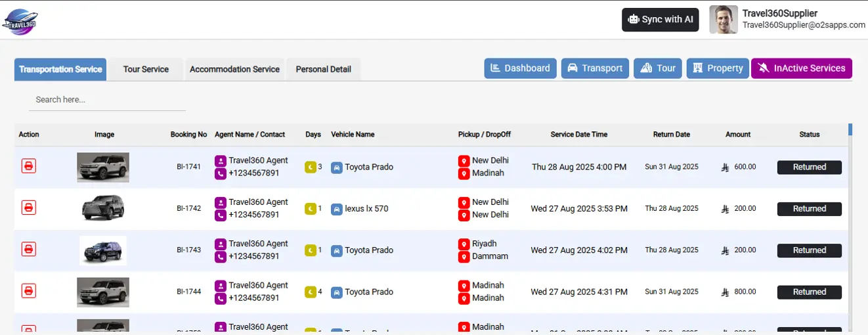Viewport: 868px width, 335px height.
Task: Click print icon for booking BI-1741
Action: (x=28, y=166)
